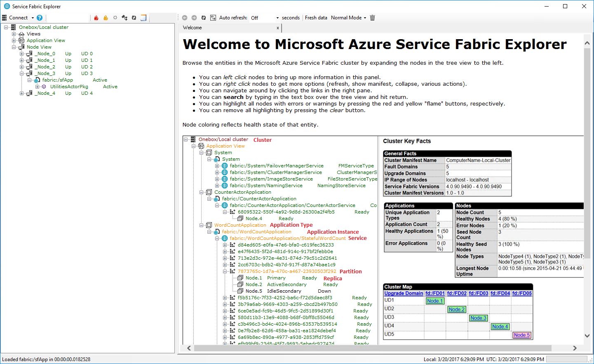The width and height of the screenshot is (594, 364).
Task: Clear highlighting with the sparkle icon
Action: (x=115, y=18)
